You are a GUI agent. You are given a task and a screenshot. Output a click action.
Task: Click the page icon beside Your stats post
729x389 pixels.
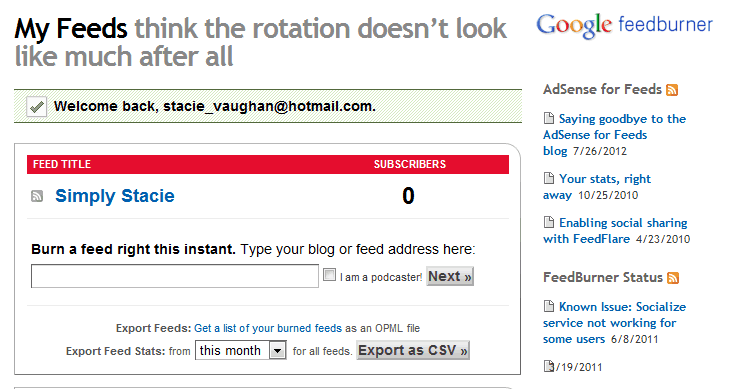(549, 178)
